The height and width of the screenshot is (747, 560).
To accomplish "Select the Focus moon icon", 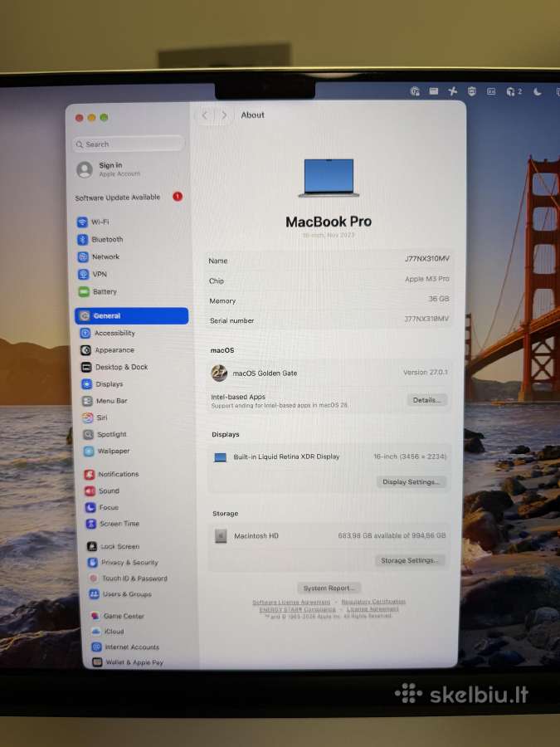I will [90, 508].
